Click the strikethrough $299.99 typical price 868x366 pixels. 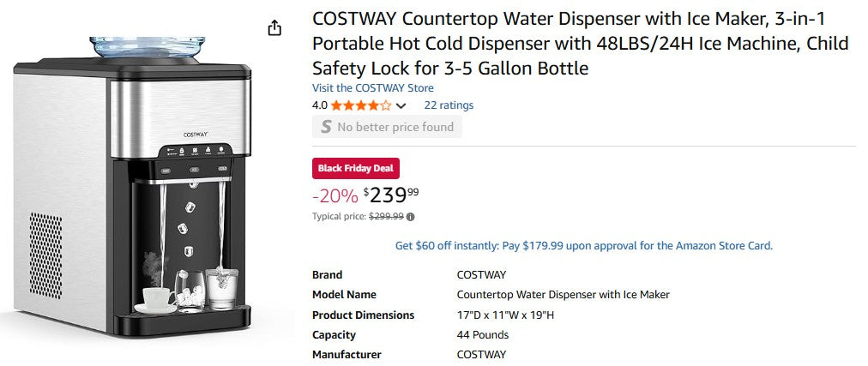pos(386,217)
